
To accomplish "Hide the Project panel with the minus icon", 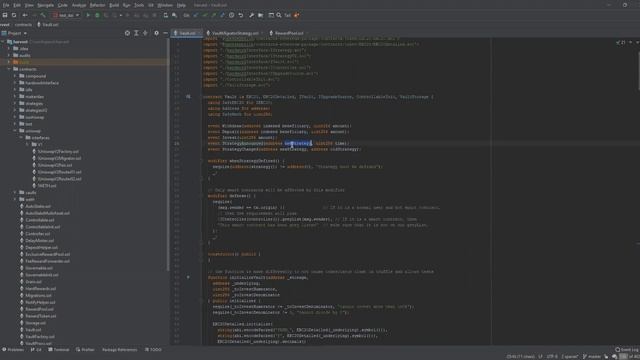I will [165, 33].
